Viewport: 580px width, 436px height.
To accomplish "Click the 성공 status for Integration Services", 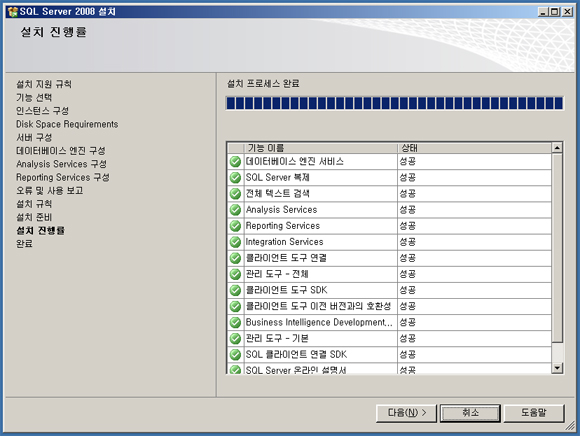I will point(408,242).
